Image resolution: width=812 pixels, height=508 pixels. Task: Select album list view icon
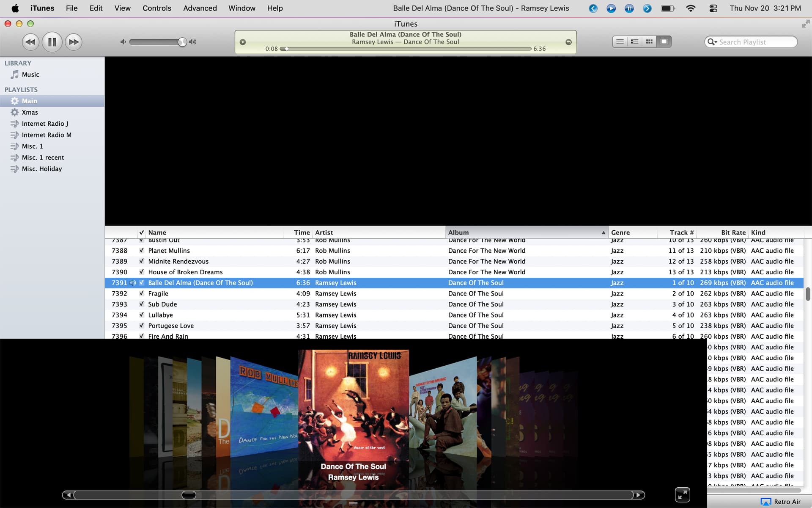tap(634, 41)
